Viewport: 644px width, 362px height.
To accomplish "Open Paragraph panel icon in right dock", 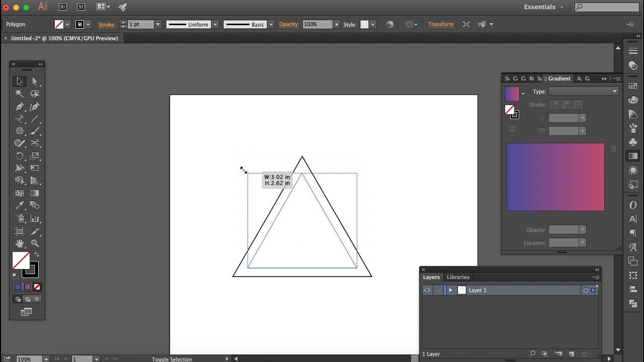I will tap(633, 233).
